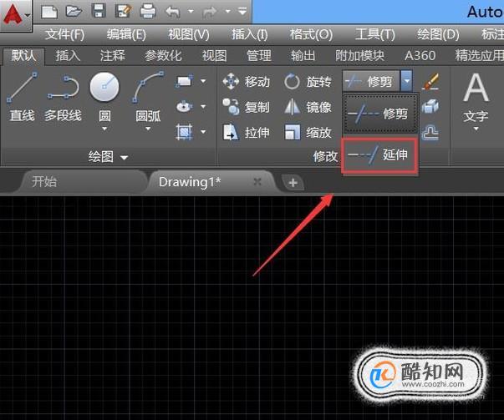The image size is (504, 420).
Task: Add a new drawing tab with plus
Action: 293,183
